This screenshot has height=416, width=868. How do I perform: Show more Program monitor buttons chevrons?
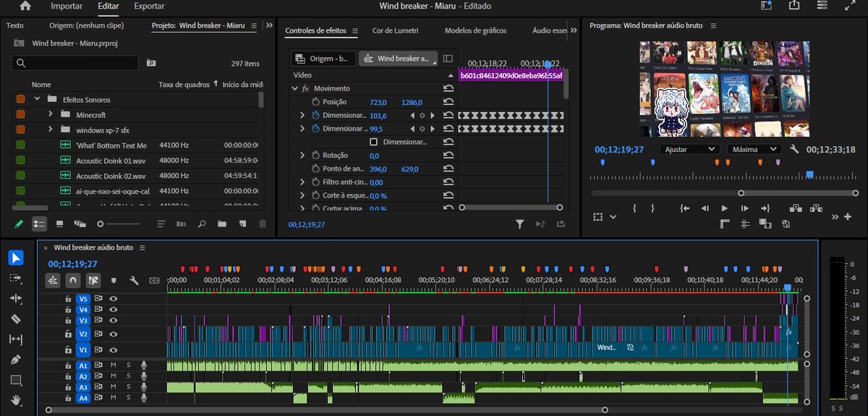(x=835, y=216)
